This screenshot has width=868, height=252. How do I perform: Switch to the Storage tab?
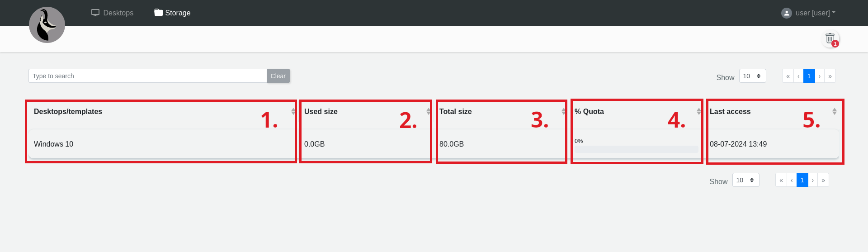(172, 13)
